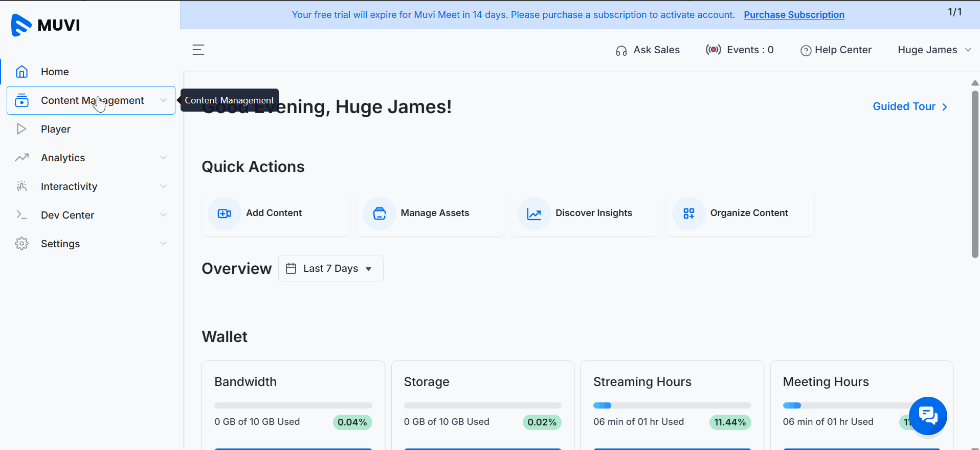Expand the Settings menu in the sidebar
980x450 pixels.
tap(60, 244)
